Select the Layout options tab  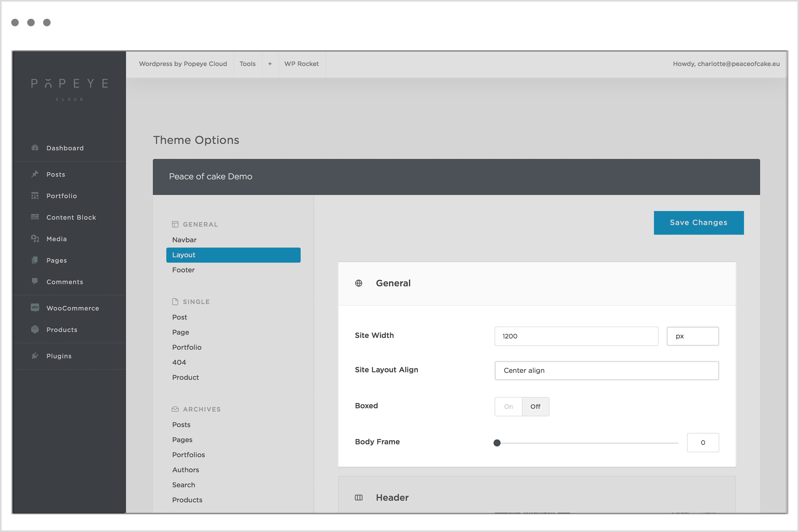pos(233,255)
